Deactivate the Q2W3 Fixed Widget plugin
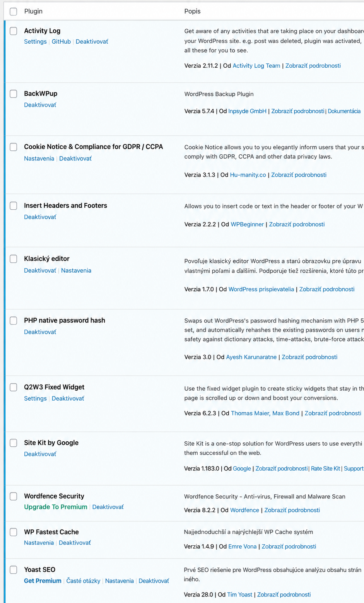The width and height of the screenshot is (364, 603). 68,398
